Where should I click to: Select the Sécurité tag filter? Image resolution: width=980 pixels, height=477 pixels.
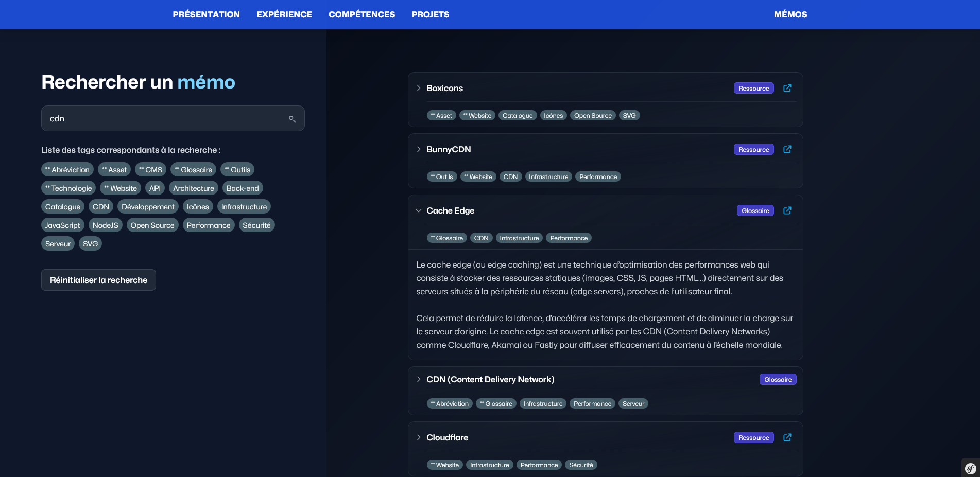point(256,225)
